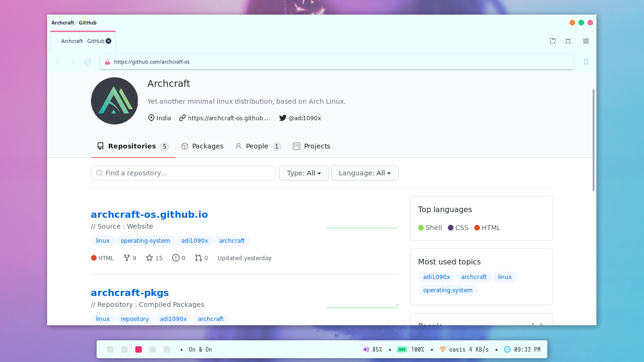
Task: Click the linux tag under archcraft-os.github.io
Action: [103, 241]
